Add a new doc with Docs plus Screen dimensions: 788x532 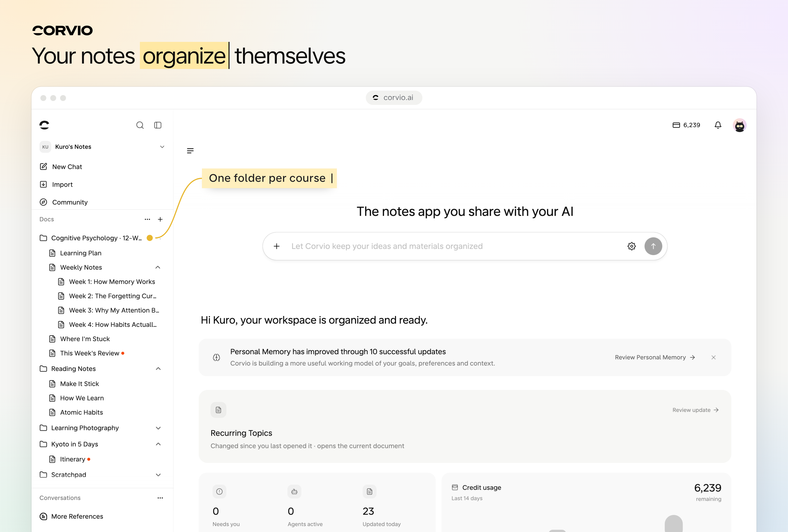[x=160, y=219]
